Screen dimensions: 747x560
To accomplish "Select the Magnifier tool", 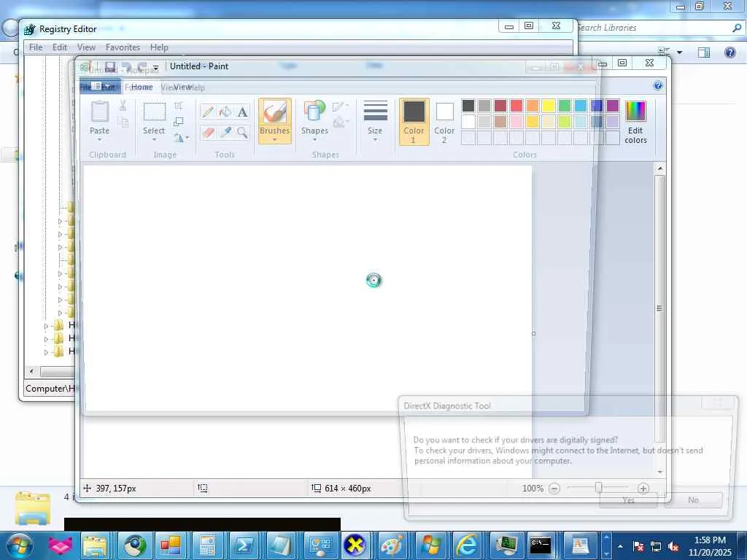I will click(x=242, y=133).
